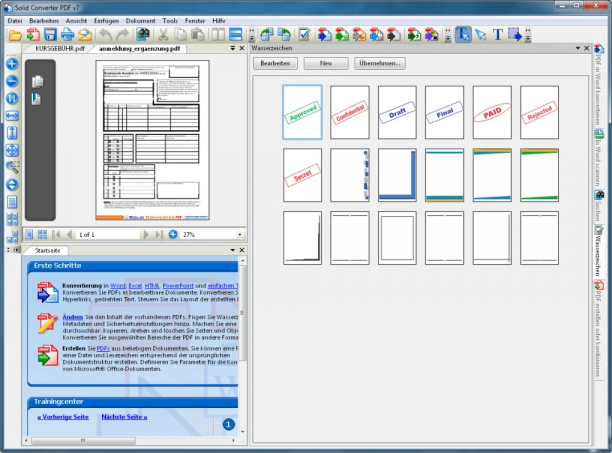612x453 pixels.
Task: Go to next page arrow in navigator
Action: point(146,234)
